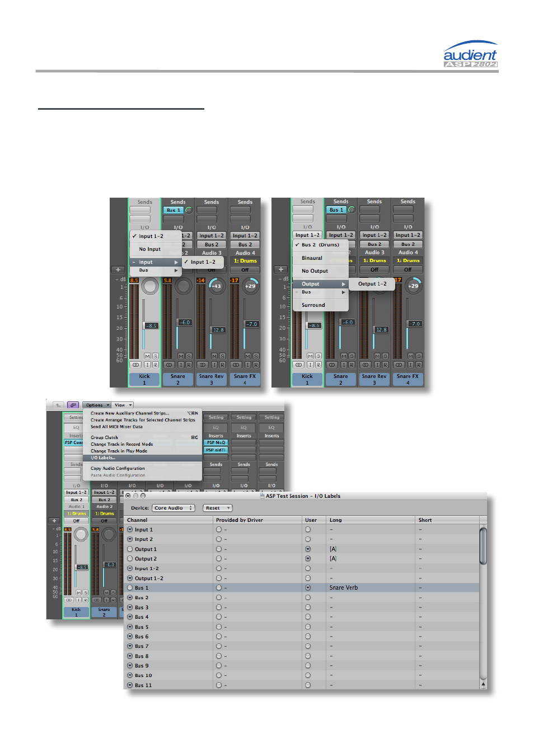Choose I/O Labels... from Options menu
This screenshot has width=534, height=756.
pos(143,458)
